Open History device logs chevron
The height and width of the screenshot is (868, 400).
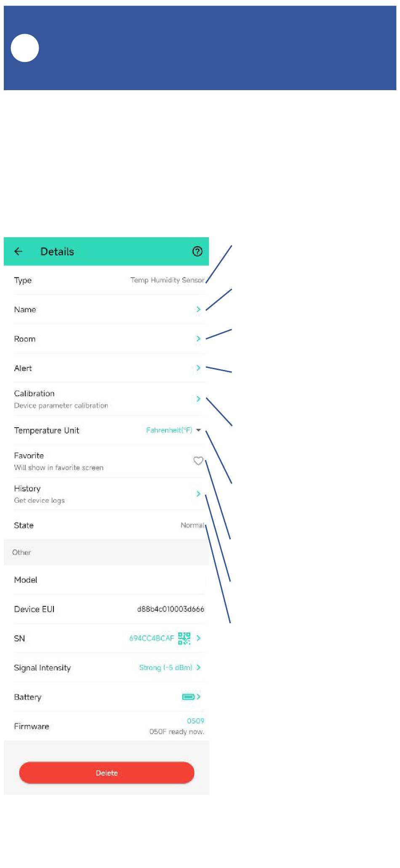(x=198, y=494)
